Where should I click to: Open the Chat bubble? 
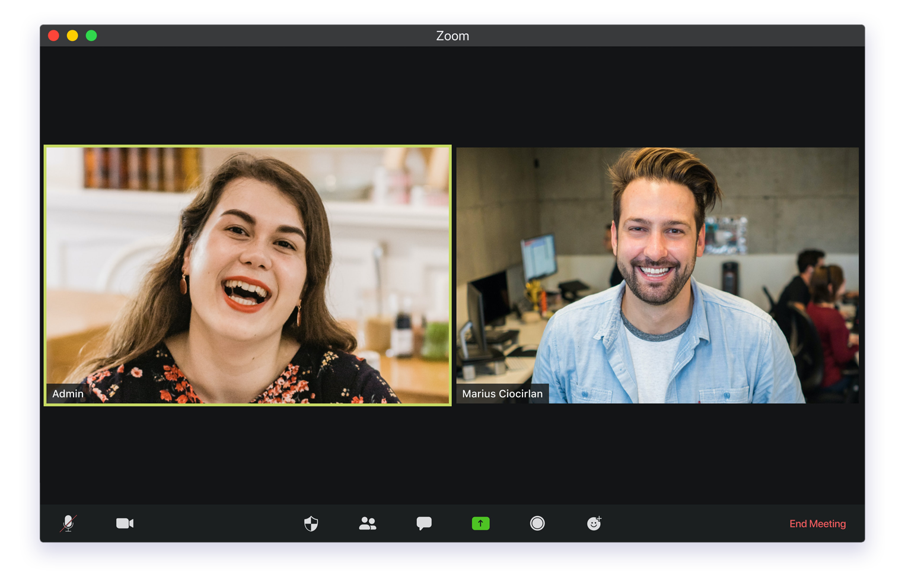[x=424, y=523]
